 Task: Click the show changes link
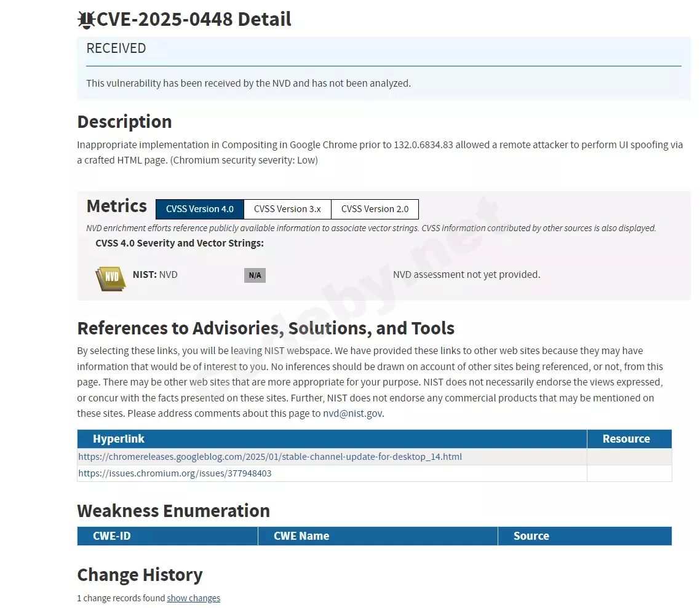(193, 598)
